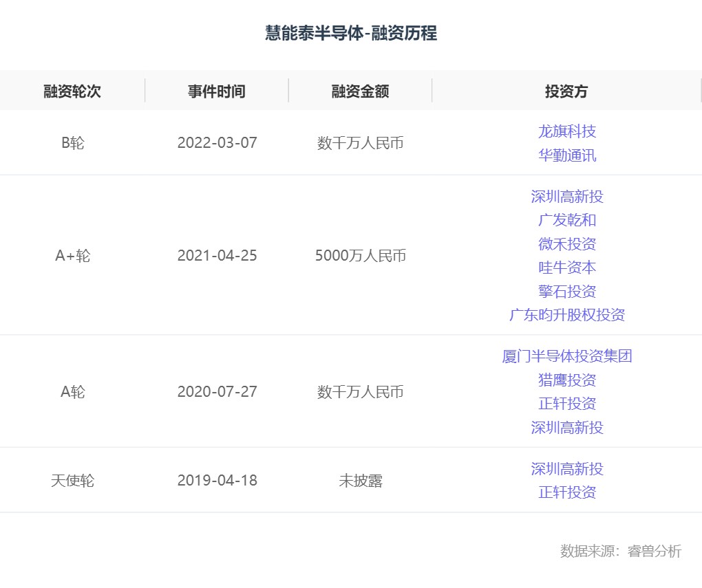This screenshot has width=702, height=588.
Task: Click 数千万人民币 in the B轮 row
Action: coord(361,143)
